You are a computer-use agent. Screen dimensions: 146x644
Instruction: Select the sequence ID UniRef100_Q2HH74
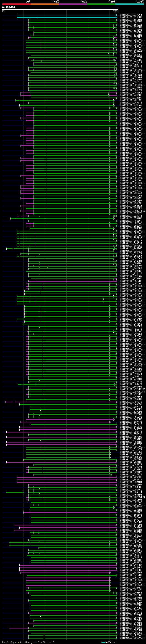[131, 253]
